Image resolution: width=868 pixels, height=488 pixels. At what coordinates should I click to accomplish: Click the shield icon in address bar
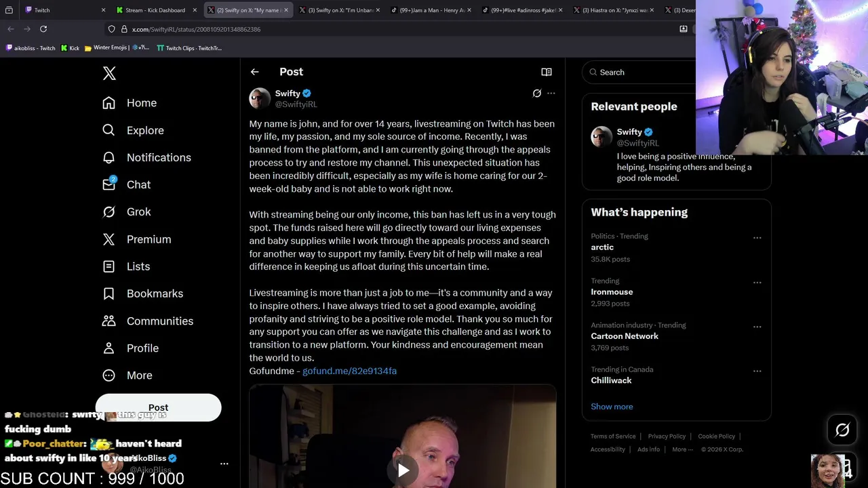[x=111, y=29]
